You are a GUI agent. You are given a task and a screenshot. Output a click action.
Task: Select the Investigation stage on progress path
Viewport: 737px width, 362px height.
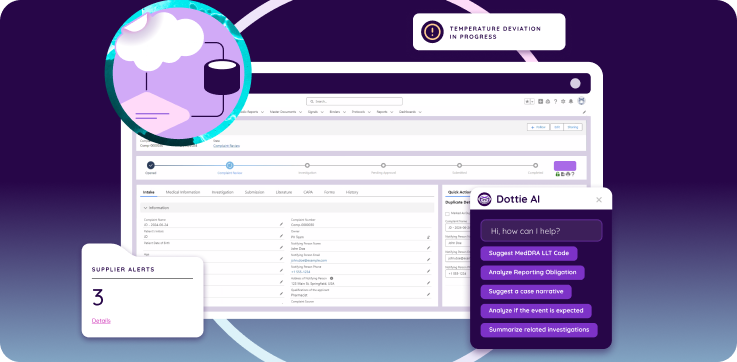click(307, 165)
